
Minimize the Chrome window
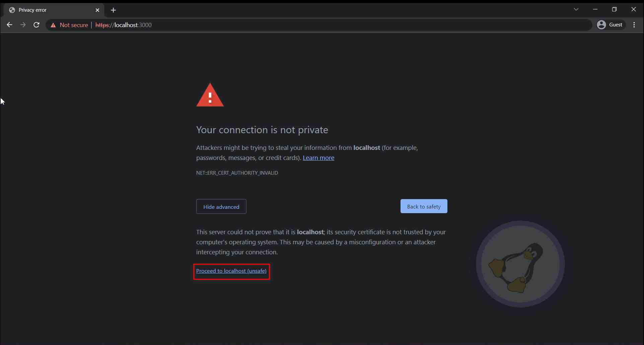click(x=595, y=9)
